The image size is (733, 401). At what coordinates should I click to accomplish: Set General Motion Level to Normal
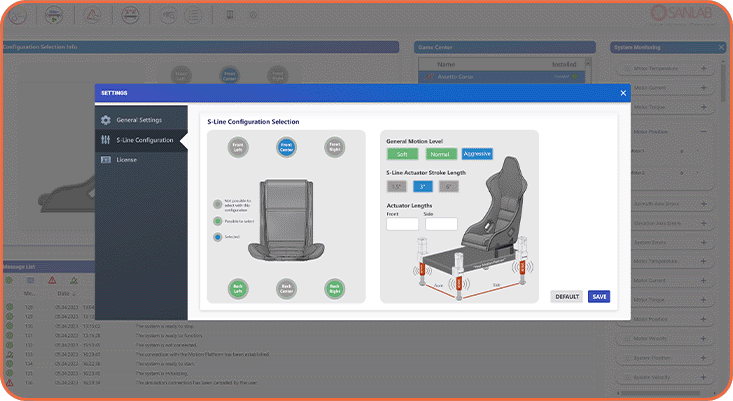pos(439,154)
